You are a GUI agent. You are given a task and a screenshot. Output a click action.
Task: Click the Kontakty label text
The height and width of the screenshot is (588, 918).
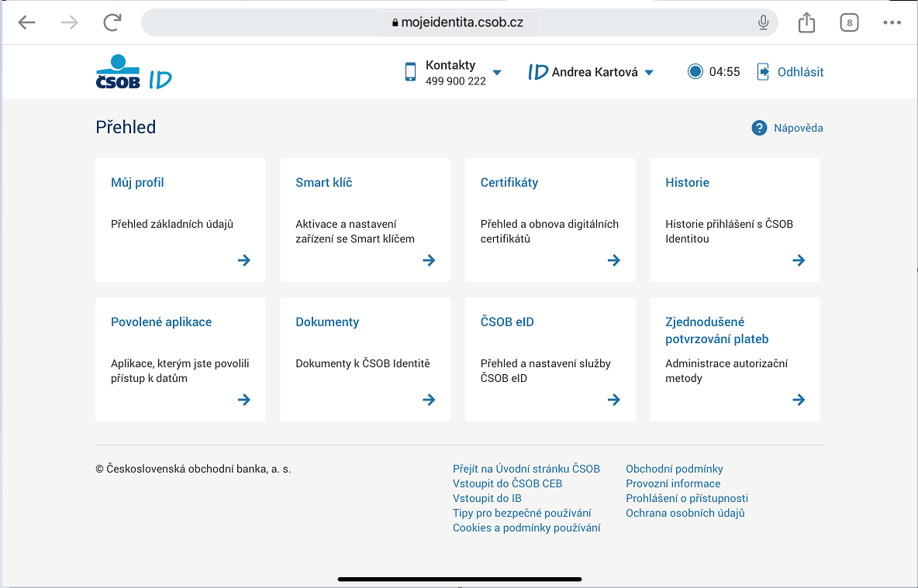450,65
